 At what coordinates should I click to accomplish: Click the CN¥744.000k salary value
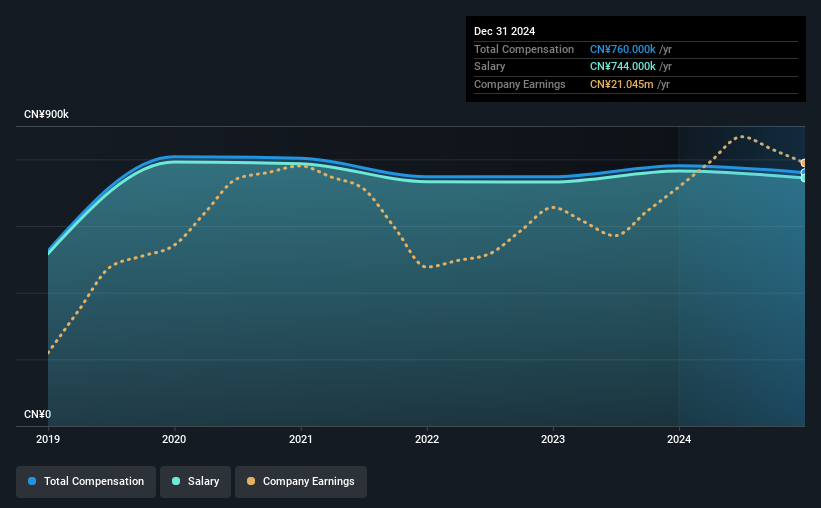point(623,67)
